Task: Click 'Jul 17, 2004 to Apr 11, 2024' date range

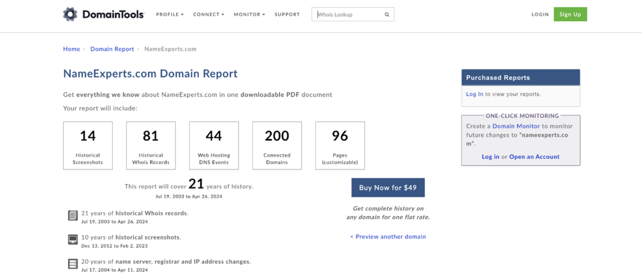Action: click(x=114, y=270)
